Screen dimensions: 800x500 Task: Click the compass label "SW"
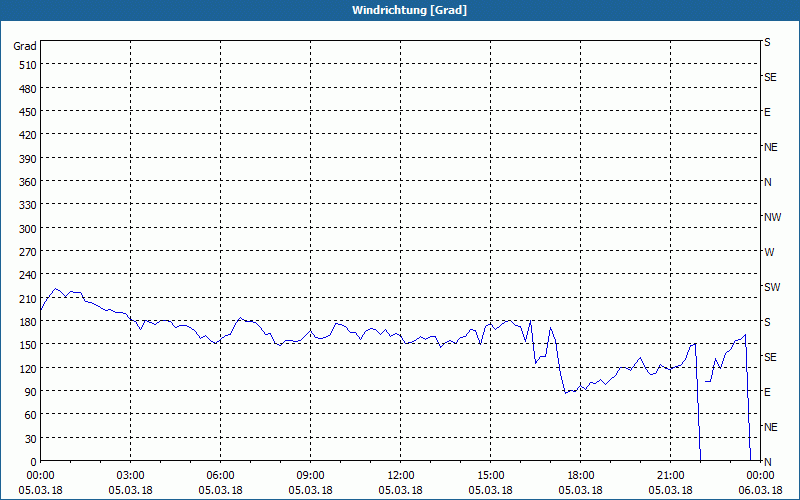772,287
